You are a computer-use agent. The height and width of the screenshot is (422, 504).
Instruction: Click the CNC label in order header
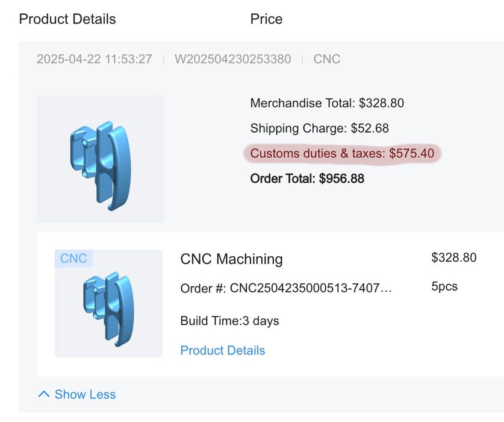pyautogui.click(x=326, y=59)
